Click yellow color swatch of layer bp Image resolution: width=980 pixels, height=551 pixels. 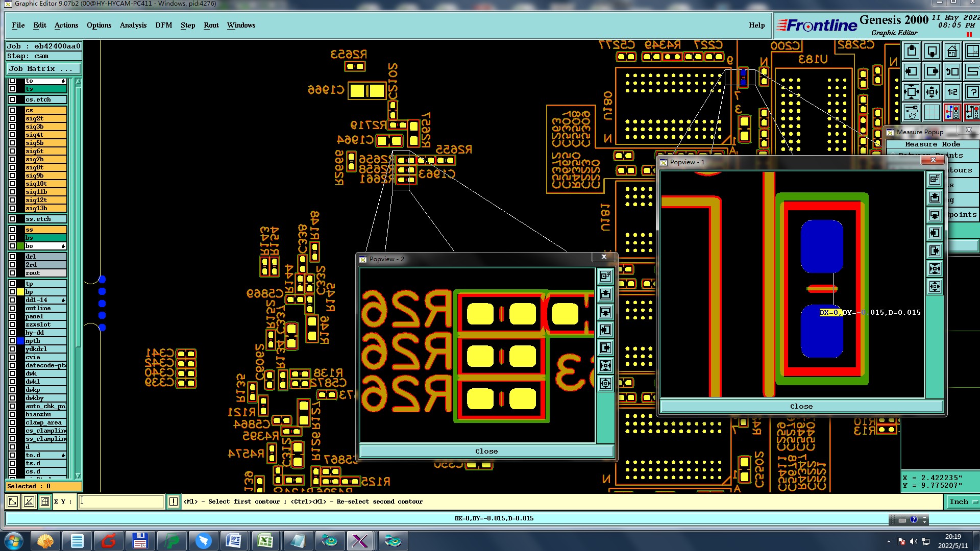[20, 292]
